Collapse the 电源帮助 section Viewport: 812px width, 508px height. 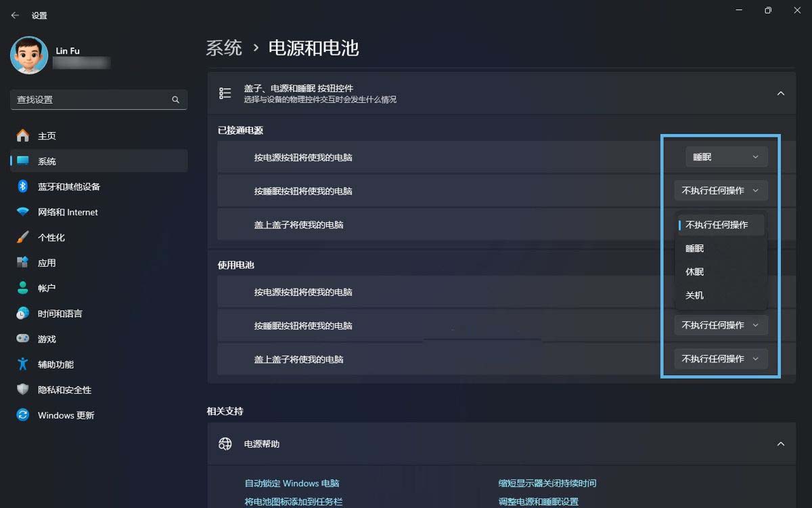(x=780, y=444)
